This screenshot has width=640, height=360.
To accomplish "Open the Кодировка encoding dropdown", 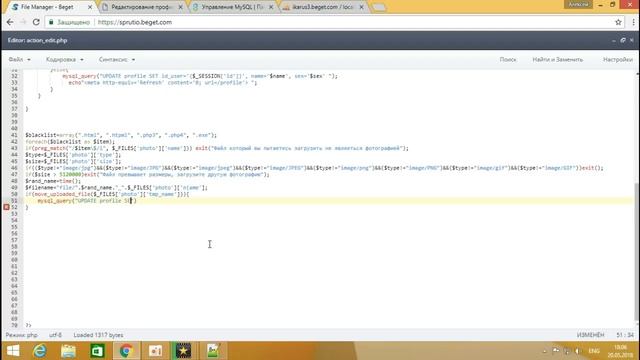I will (64, 60).
